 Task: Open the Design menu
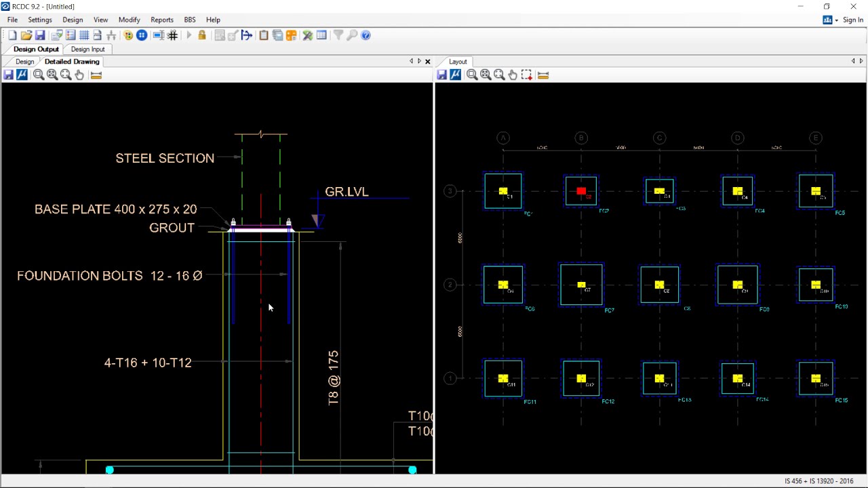73,20
